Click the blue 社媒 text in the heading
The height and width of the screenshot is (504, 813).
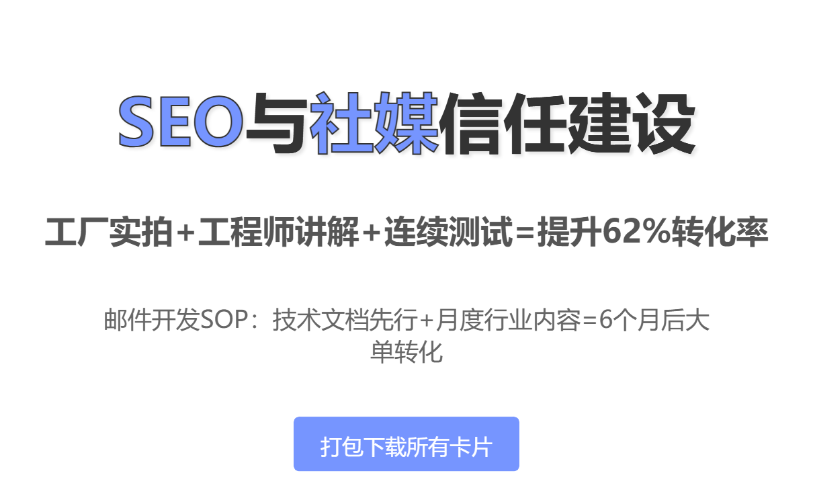coord(375,124)
